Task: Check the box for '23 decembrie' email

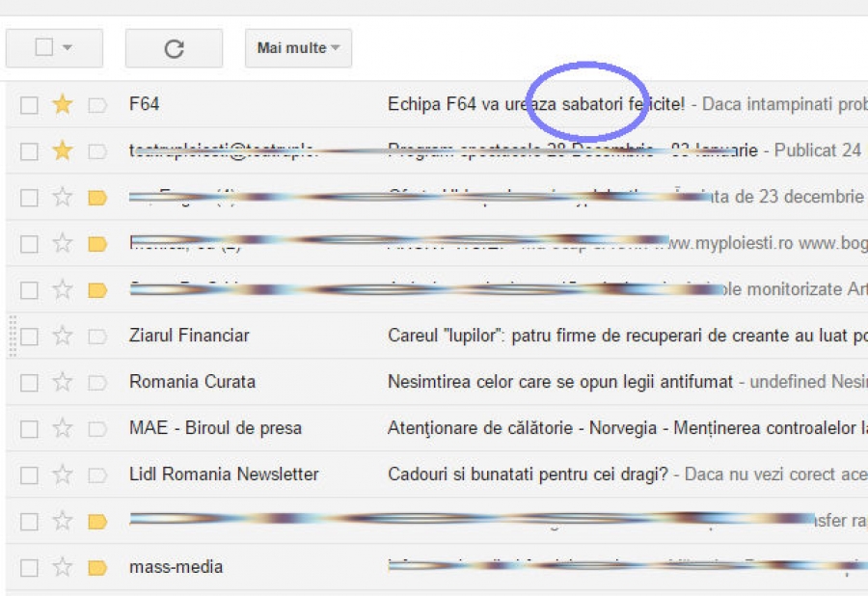Action: (x=29, y=198)
